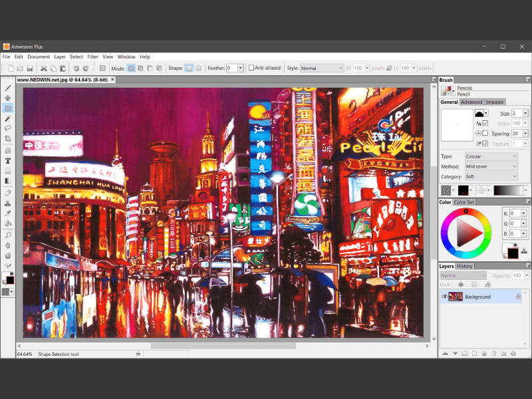Toggle the Spacing checkbox in Brush settings
This screenshot has width=532, height=399.
484,132
